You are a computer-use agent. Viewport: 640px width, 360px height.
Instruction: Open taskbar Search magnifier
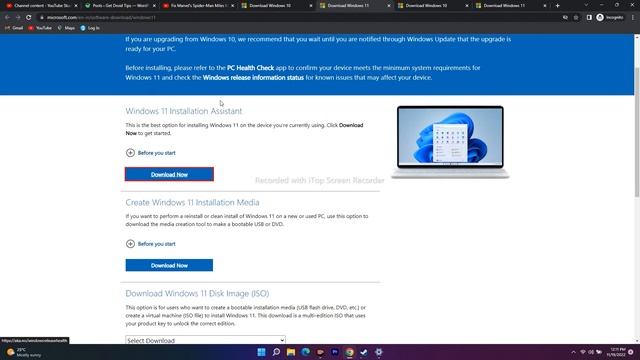(276, 352)
